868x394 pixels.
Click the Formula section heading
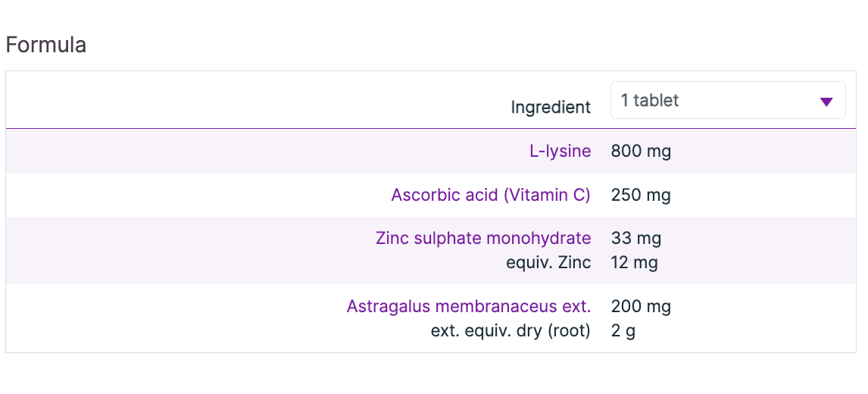click(x=45, y=45)
